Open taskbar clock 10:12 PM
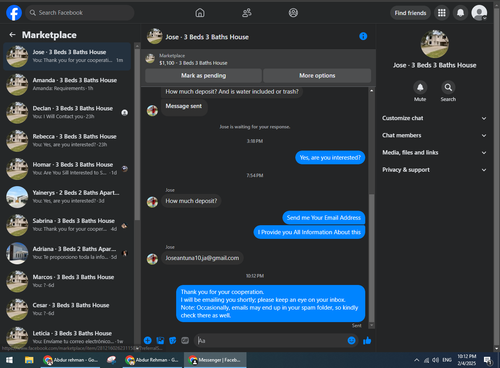500x368 pixels. coord(467,360)
